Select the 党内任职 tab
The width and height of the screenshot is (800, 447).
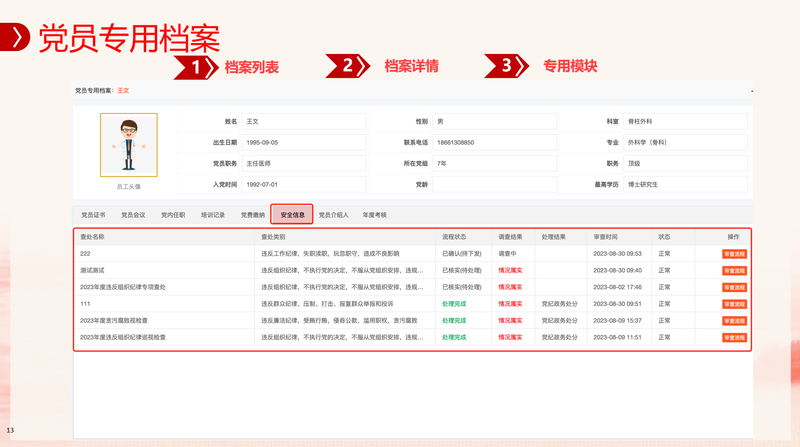173,215
